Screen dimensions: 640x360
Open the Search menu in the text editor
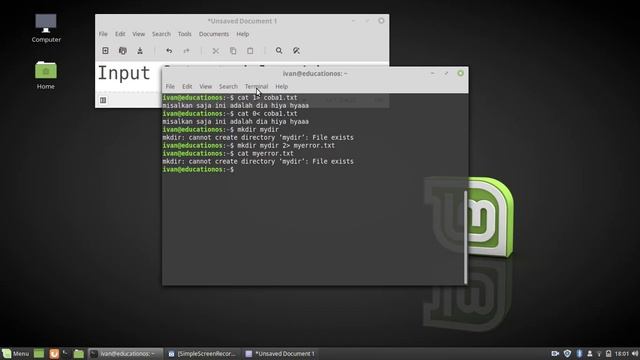(x=161, y=34)
